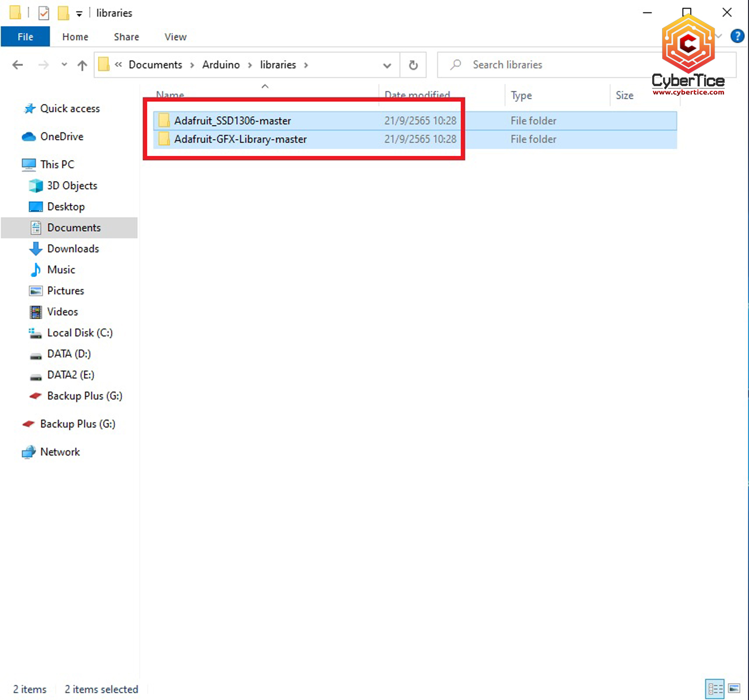Click the Properties icon in title bar
The image size is (749, 700).
44,13
